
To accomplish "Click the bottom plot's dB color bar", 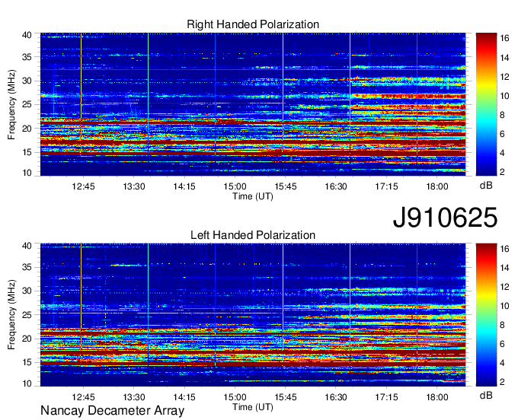I will (x=486, y=315).
